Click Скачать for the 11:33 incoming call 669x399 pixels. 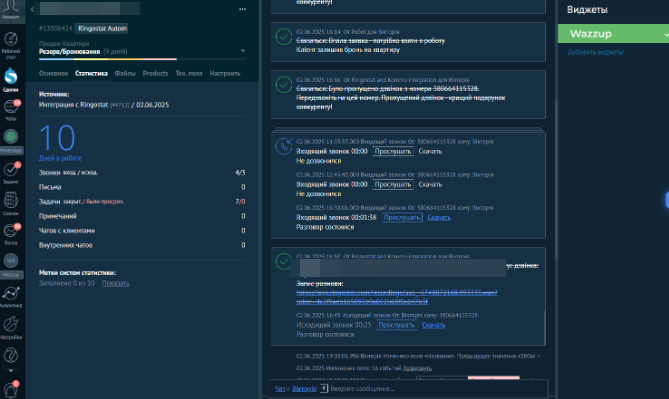pyautogui.click(x=430, y=151)
